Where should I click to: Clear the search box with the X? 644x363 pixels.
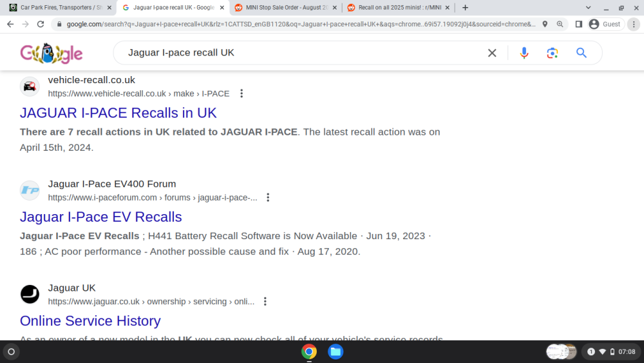pyautogui.click(x=492, y=53)
